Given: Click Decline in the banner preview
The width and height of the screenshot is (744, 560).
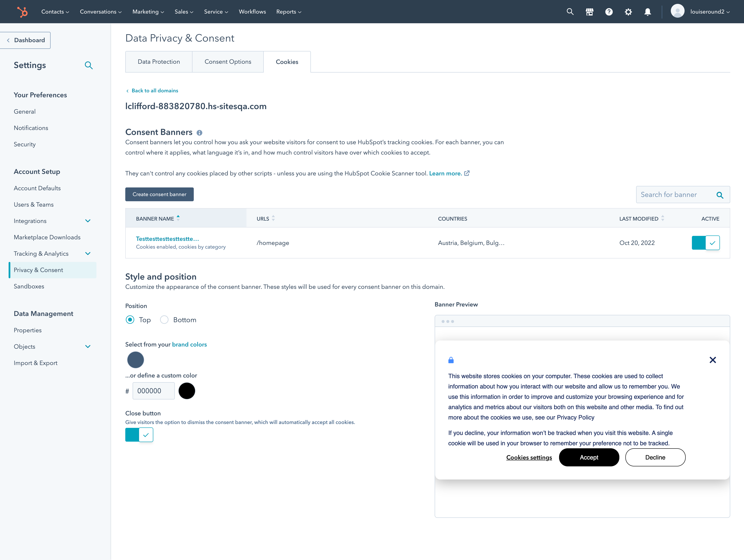Looking at the screenshot, I should [655, 457].
